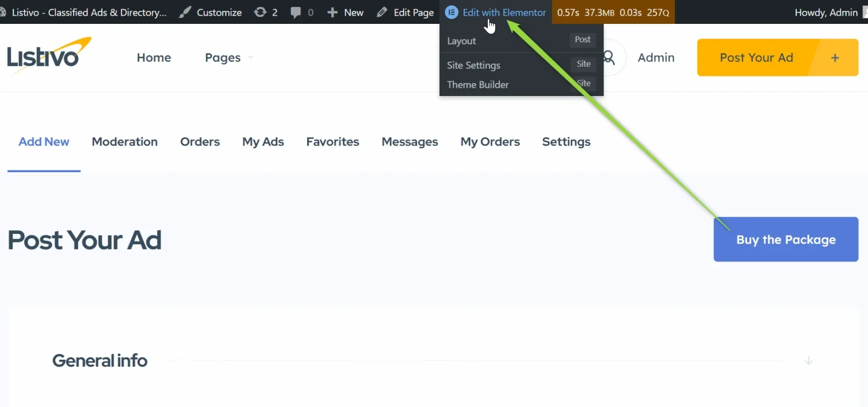Click Edit with Elementor link
The image size is (868, 407).
pos(504,12)
